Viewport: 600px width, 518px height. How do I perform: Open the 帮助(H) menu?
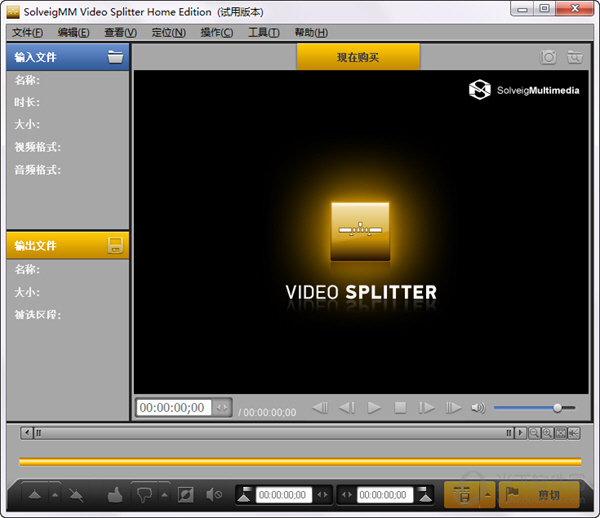311,33
